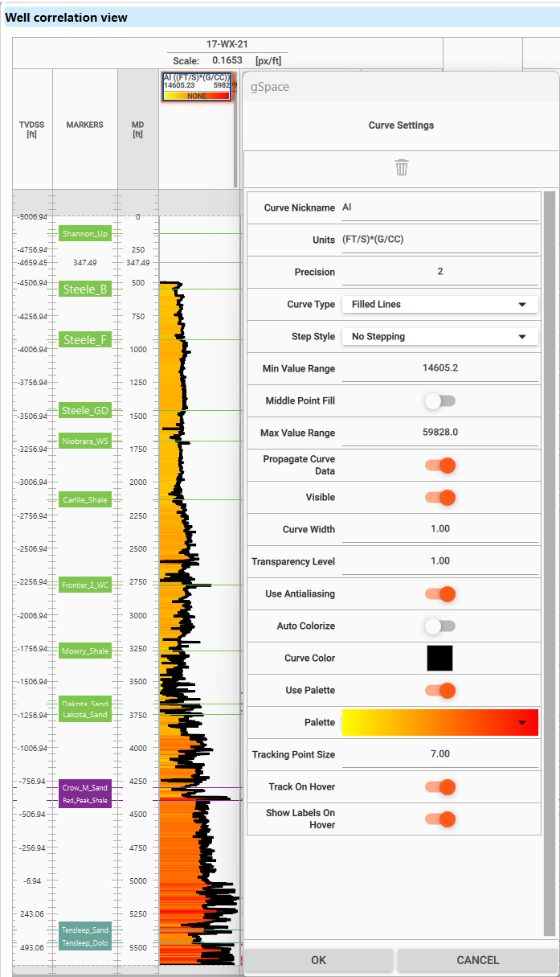Click the Curve Nickname input field
The width and height of the screenshot is (560, 977).
440,207
